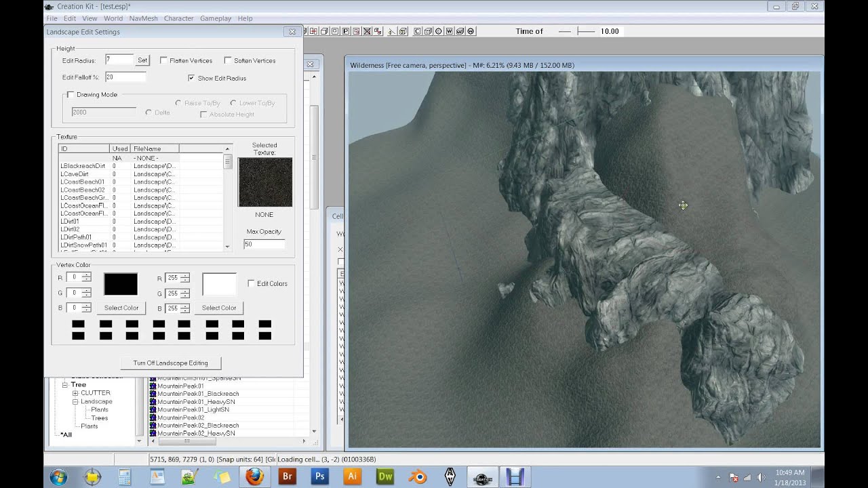The image size is (868, 488).
Task: Open the Calculator taskbar icon
Action: tap(124, 476)
